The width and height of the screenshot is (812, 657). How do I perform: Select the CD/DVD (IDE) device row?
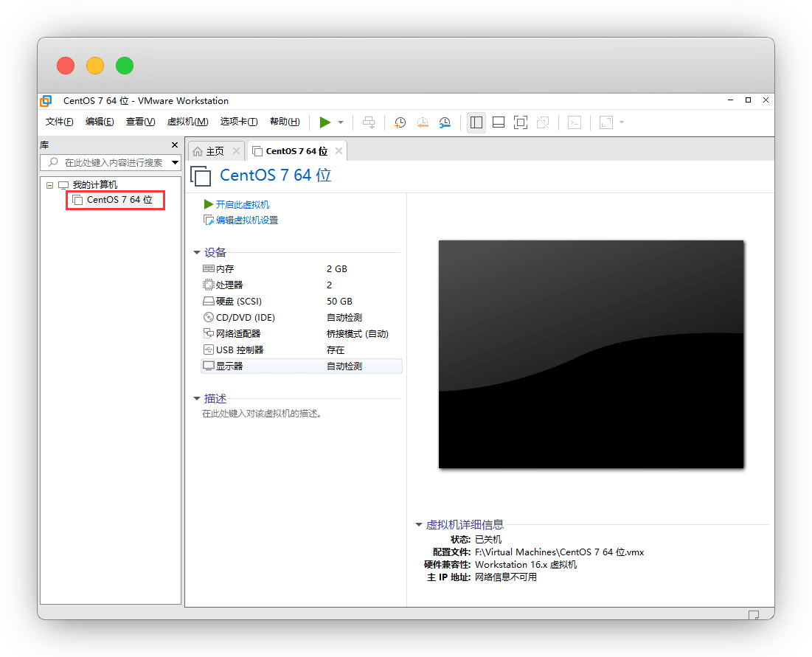pyautogui.click(x=301, y=317)
